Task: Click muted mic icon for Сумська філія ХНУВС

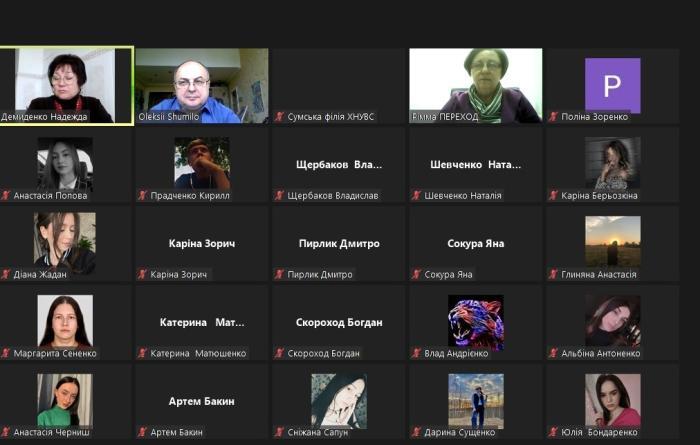Action: coord(280,117)
